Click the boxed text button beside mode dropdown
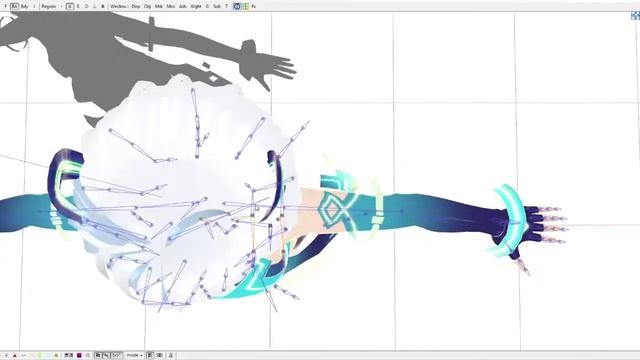 click(x=117, y=356)
